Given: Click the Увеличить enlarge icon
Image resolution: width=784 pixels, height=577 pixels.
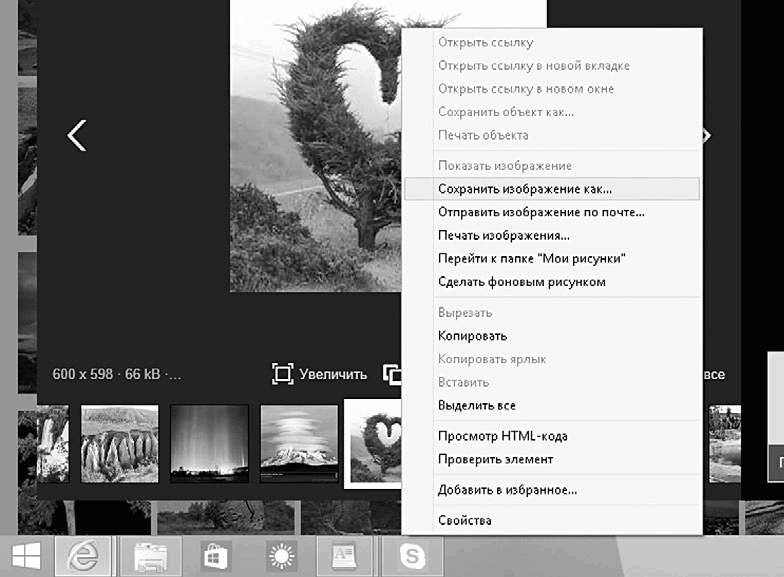Looking at the screenshot, I should (282, 374).
